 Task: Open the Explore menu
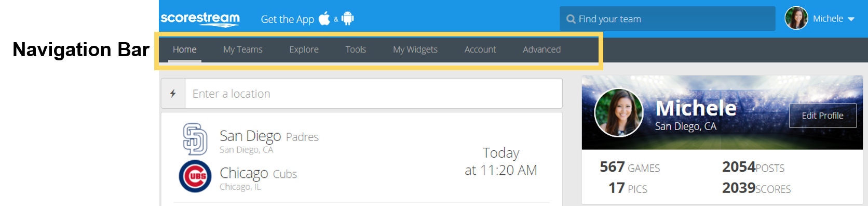coord(304,49)
